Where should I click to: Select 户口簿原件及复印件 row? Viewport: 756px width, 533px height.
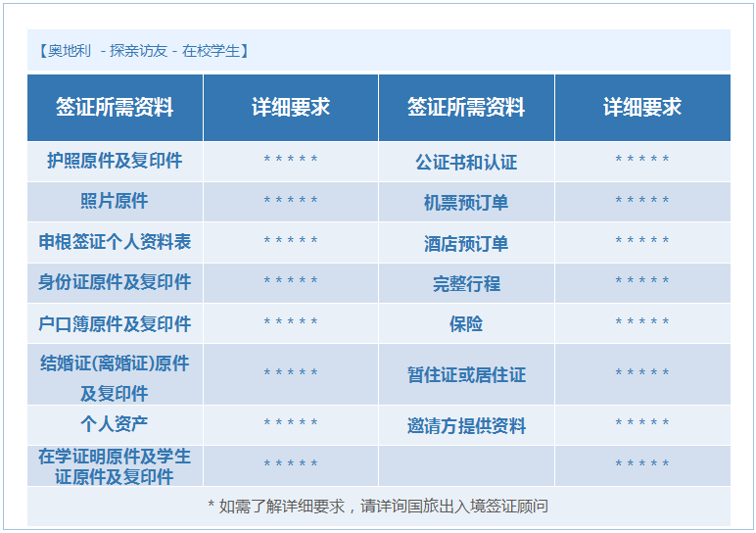(115, 323)
